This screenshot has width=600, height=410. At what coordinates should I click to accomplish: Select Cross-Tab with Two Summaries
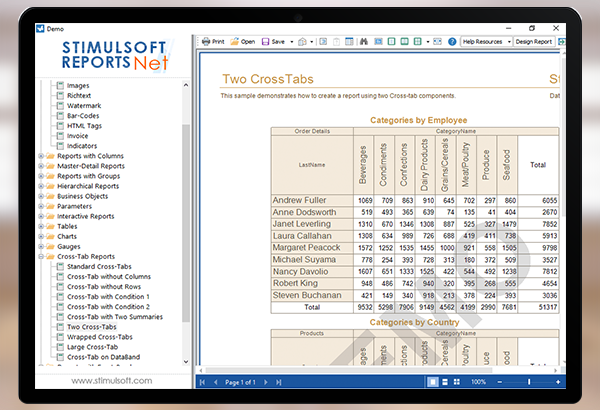[115, 317]
